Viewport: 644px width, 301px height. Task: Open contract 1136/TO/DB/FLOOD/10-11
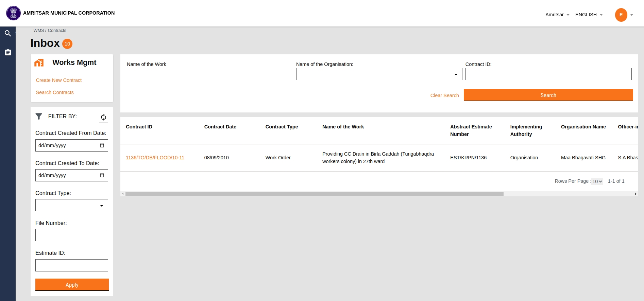155,158
